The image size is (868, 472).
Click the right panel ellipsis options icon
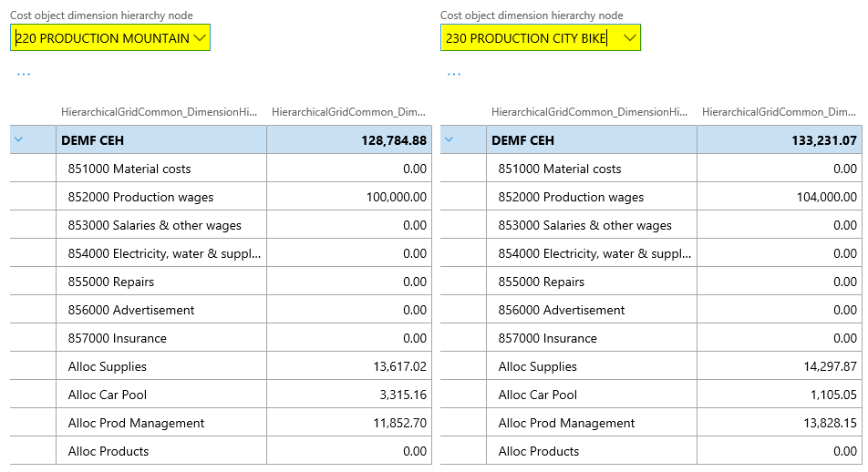coord(454,74)
